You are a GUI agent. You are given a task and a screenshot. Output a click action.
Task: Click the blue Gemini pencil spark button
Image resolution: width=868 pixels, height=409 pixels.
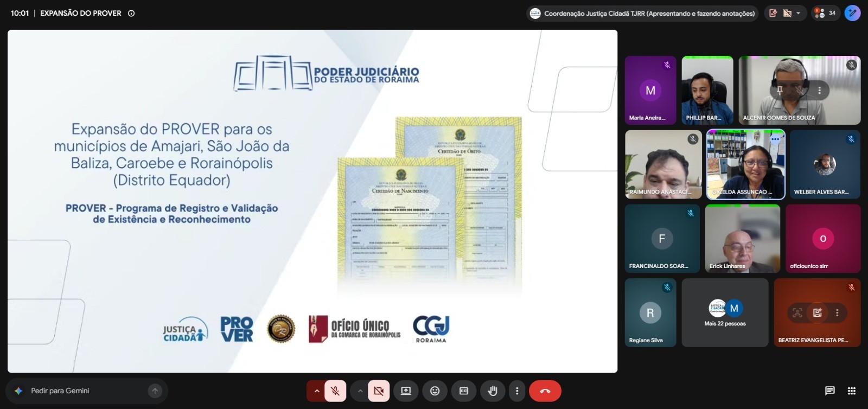(x=853, y=13)
